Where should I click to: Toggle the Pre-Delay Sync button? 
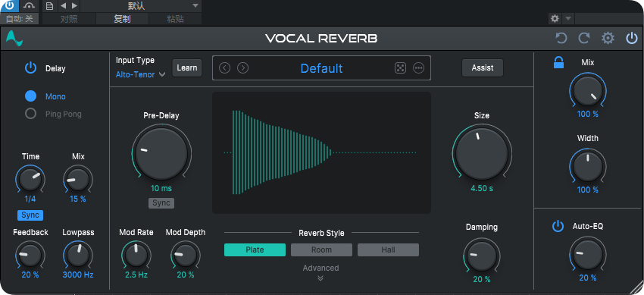coord(161,203)
